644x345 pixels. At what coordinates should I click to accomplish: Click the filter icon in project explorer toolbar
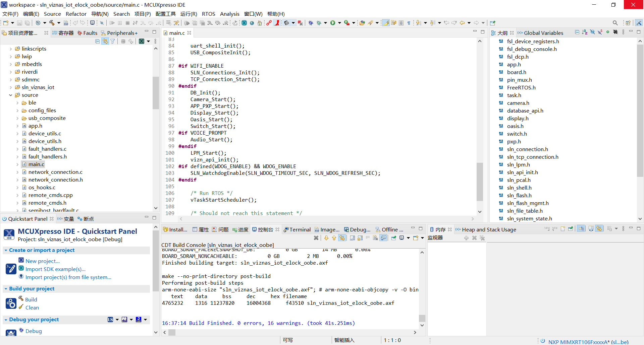click(113, 41)
